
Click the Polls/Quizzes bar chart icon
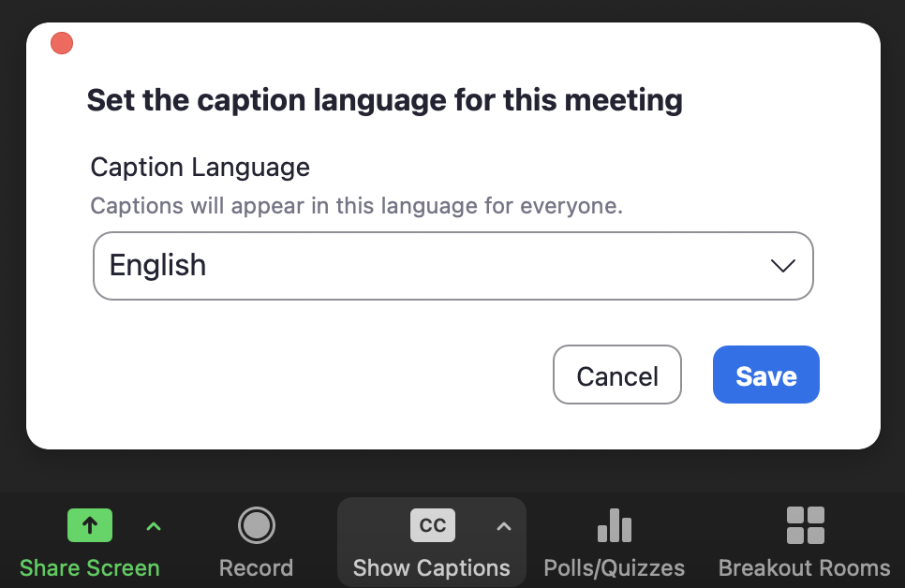[x=614, y=525]
